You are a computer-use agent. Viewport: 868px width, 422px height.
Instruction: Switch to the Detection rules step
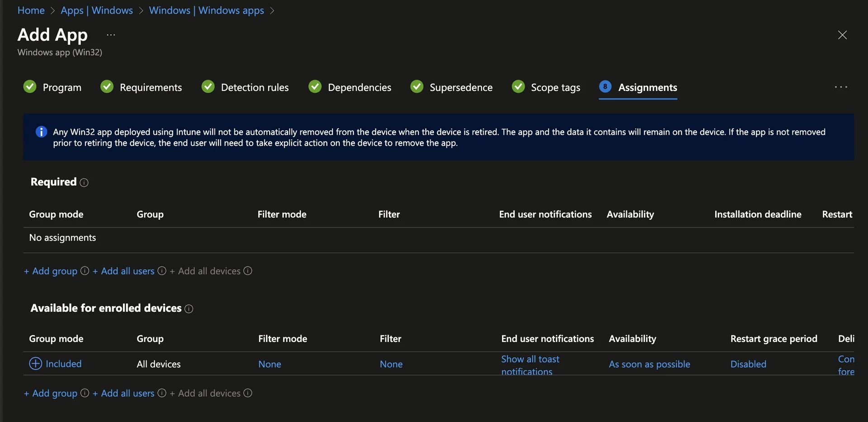(255, 87)
